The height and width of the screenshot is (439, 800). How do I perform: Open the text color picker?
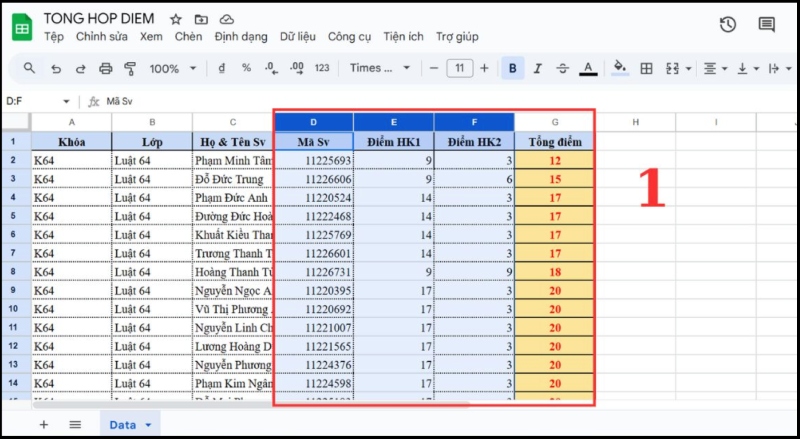pos(588,68)
